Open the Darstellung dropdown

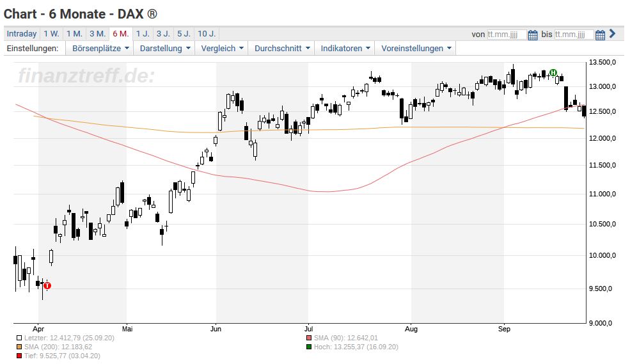[164, 48]
